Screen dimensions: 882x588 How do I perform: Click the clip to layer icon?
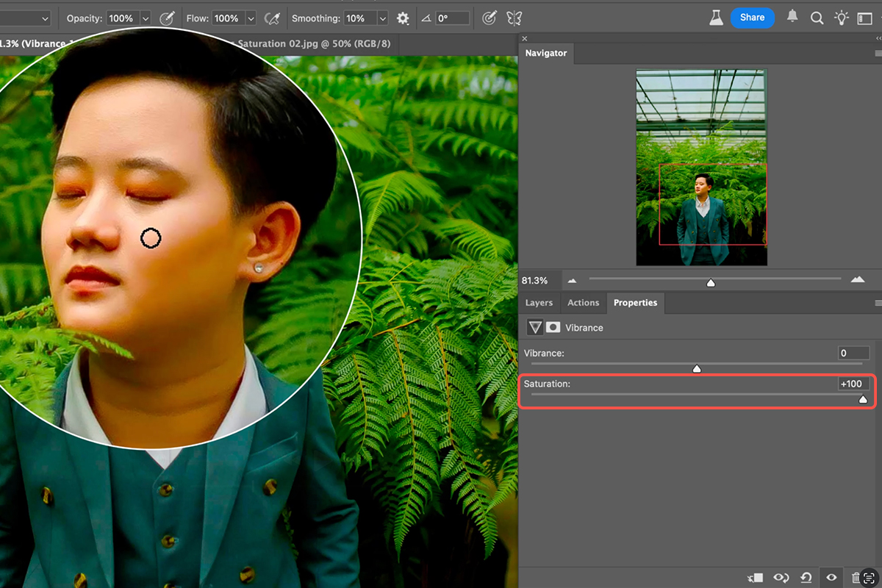[x=755, y=578]
